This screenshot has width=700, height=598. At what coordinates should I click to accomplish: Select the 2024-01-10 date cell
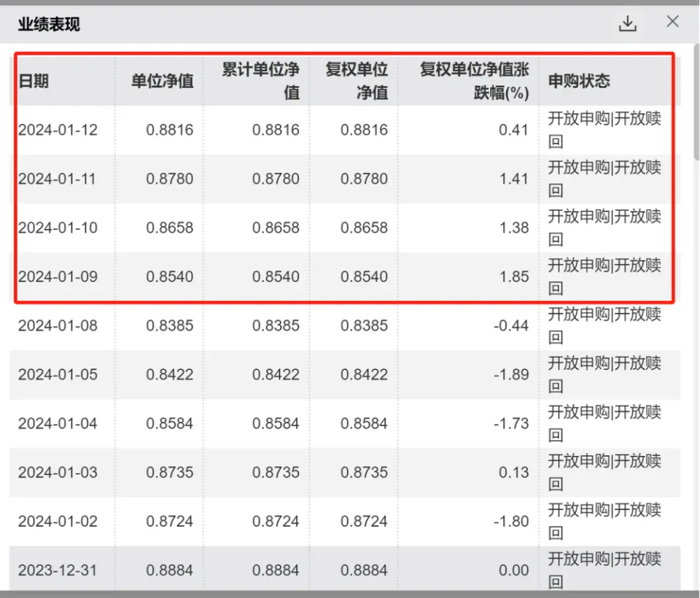pyautogui.click(x=58, y=228)
